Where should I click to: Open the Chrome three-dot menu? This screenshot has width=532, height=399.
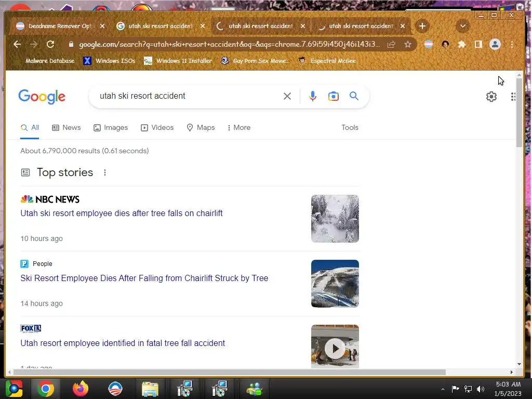(x=512, y=45)
